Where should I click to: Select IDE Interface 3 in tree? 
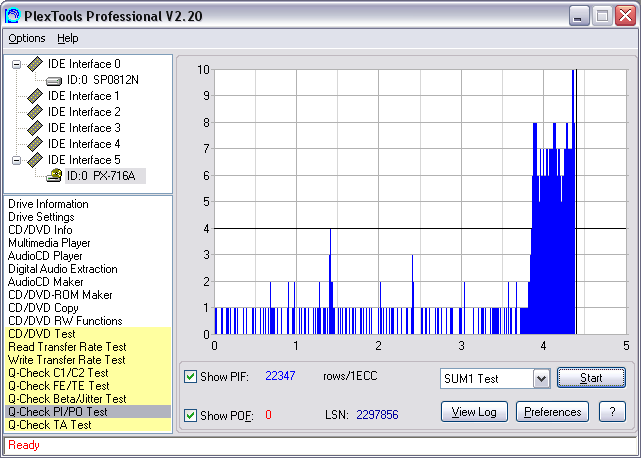pyautogui.click(x=84, y=128)
